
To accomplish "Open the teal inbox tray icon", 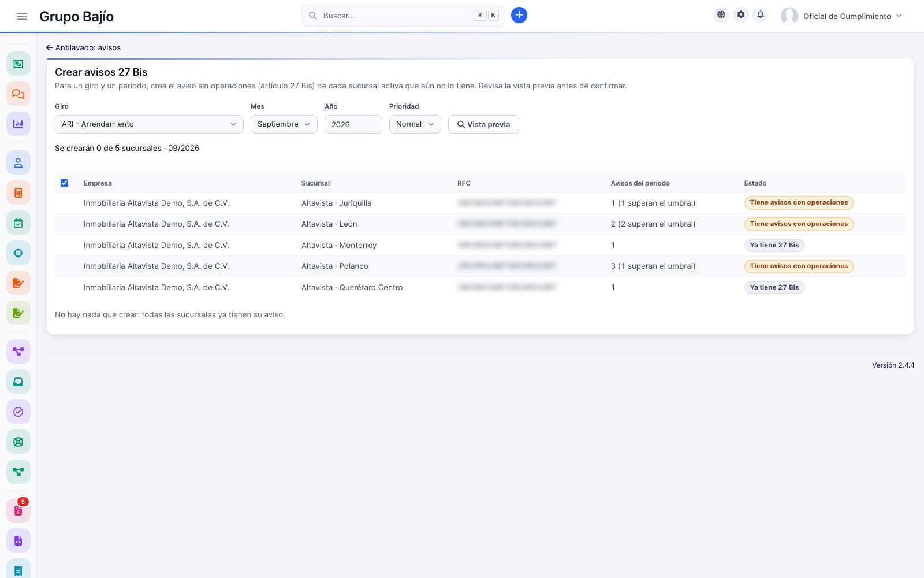I will tap(18, 381).
